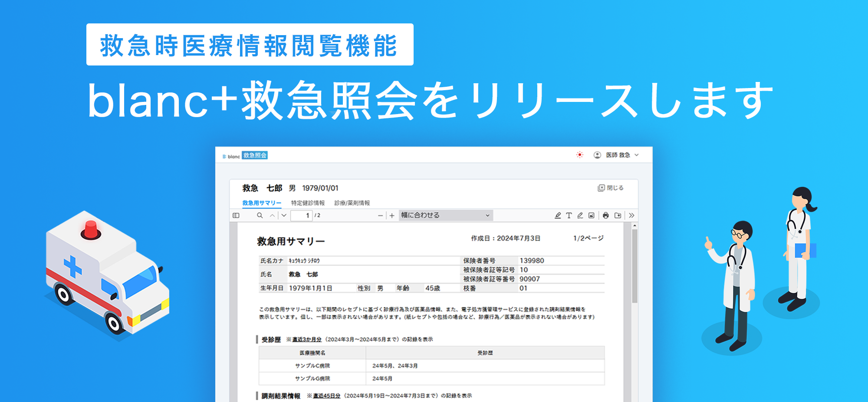Viewport: 868px width, 402px height.
Task: Go to previous page with up arrow
Action: click(272, 216)
